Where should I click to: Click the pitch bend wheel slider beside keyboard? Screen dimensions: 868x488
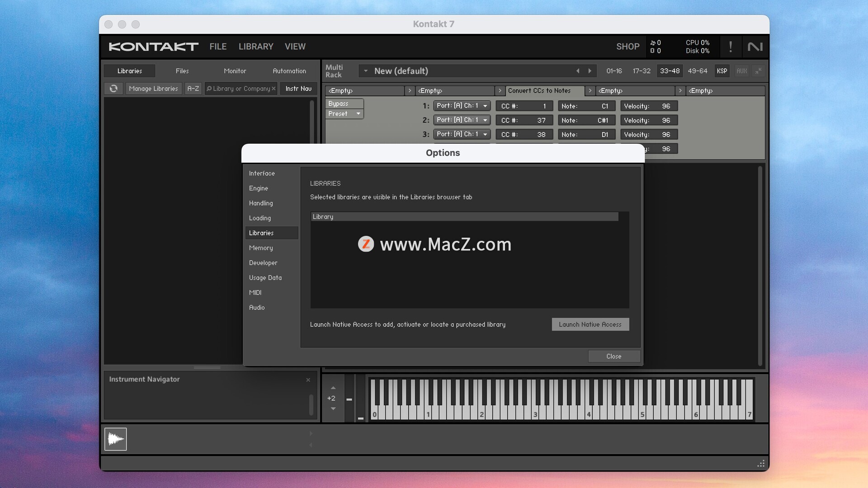coord(349,399)
